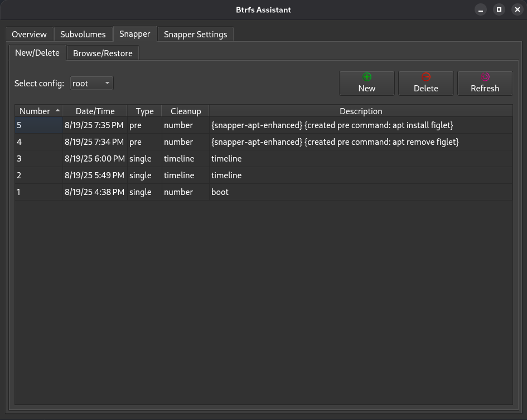
Task: Select the New/Delete sub-tab
Action: 37,53
